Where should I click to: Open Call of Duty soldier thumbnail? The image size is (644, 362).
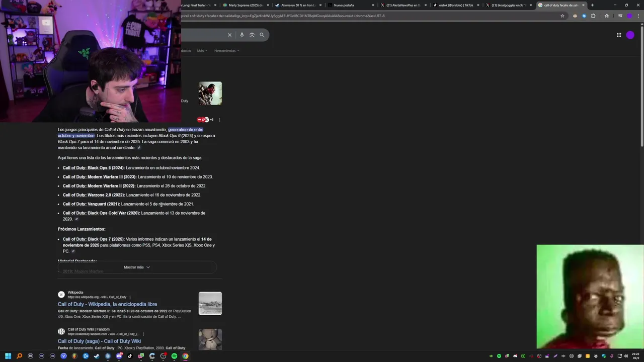210,94
